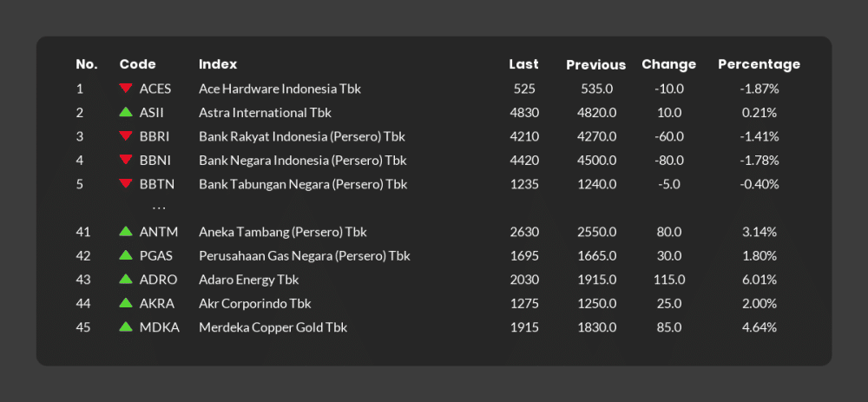This screenshot has height=402, width=868.
Task: Open Astra International Tbk entry
Action: click(x=265, y=112)
